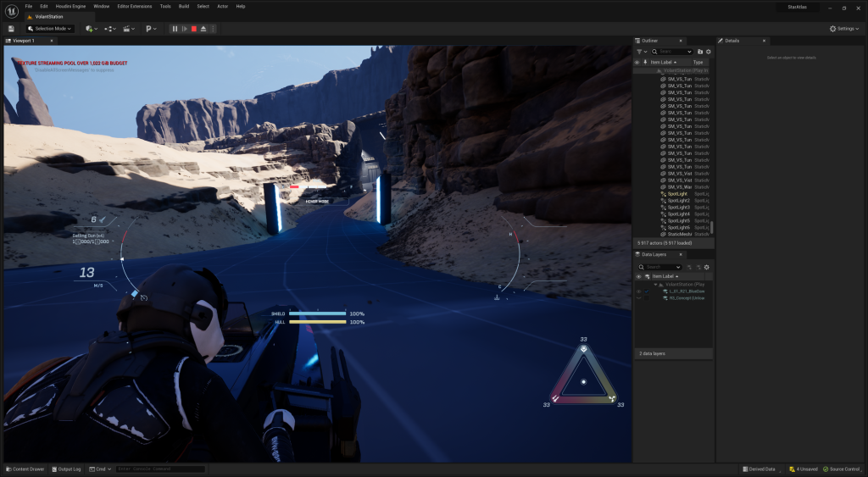Open the Output Log
Viewport: 868px width, 477px height.
coord(66,469)
